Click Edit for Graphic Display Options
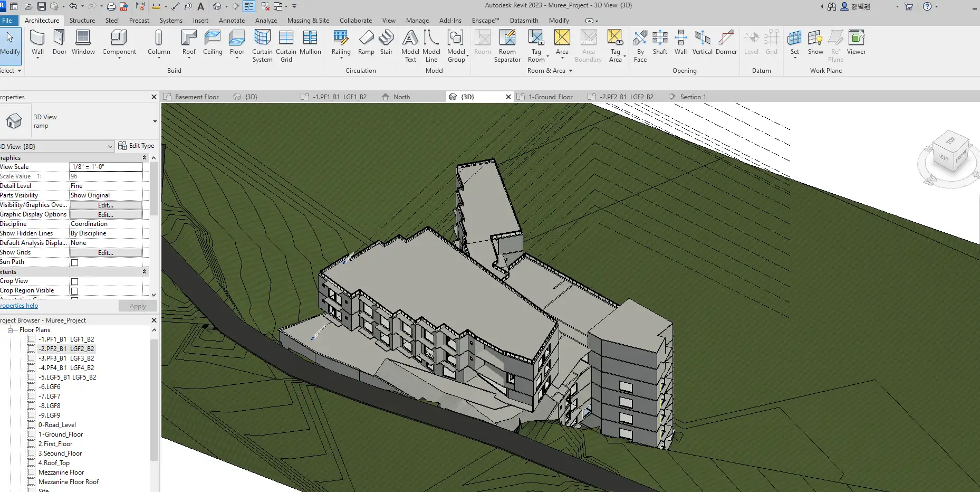The height and width of the screenshot is (492, 980). [105, 215]
